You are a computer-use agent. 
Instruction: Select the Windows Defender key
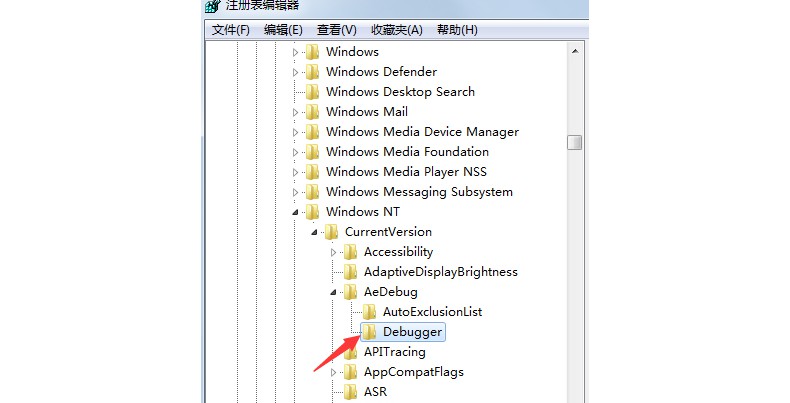click(x=381, y=72)
